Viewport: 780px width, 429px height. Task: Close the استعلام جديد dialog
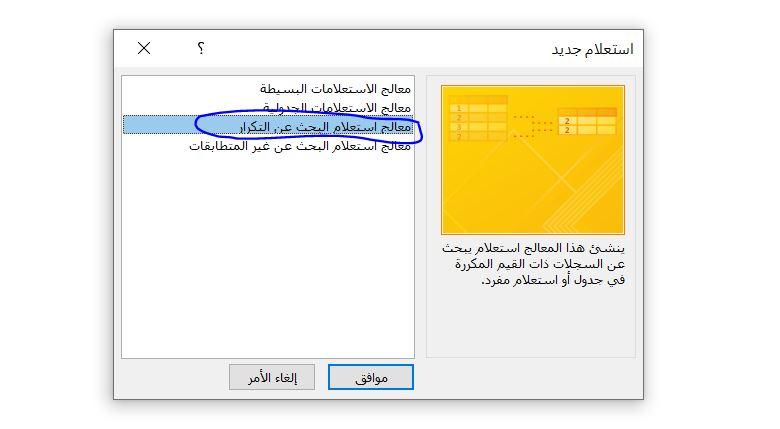coord(144,48)
